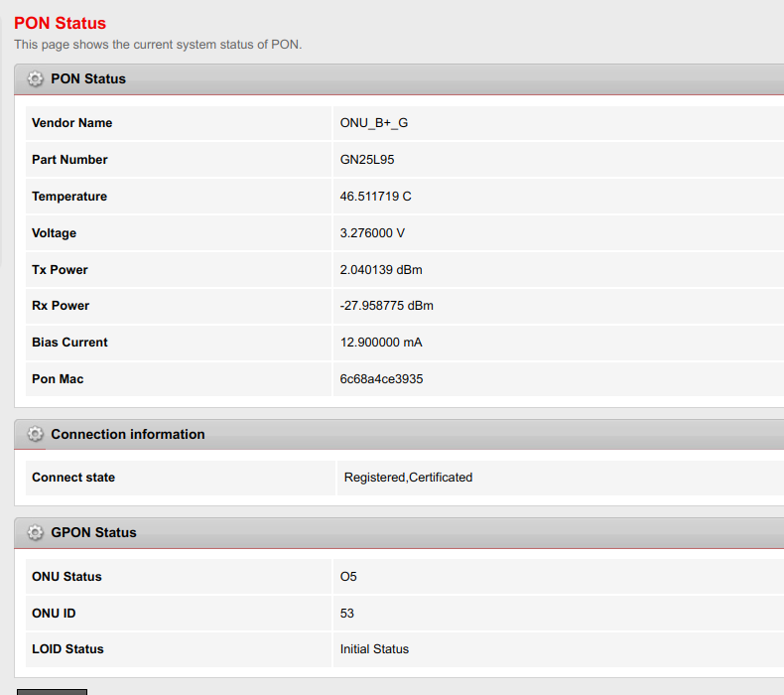Select the Rx Power value -27.958775 dBm
This screenshot has height=695, width=784.
386,306
